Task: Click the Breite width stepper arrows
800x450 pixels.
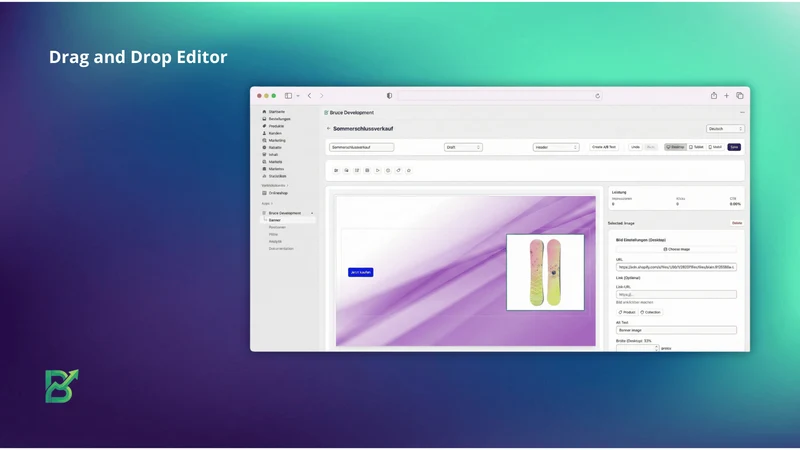Action: pyautogui.click(x=657, y=348)
